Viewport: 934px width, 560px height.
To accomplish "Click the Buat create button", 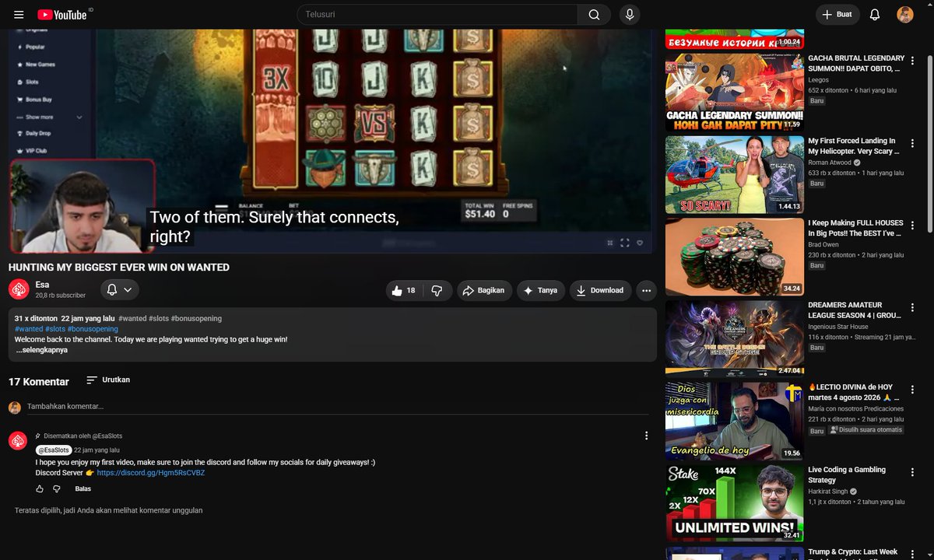I will (837, 15).
